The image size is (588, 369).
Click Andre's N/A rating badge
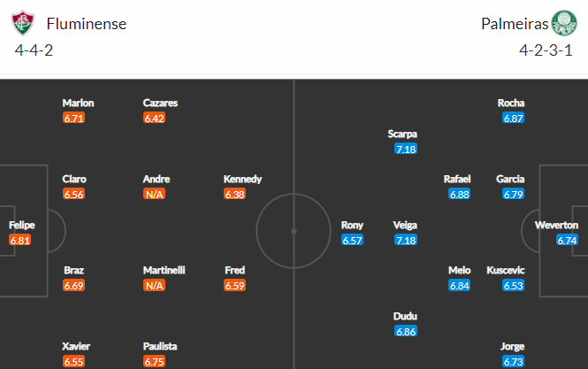coord(154,195)
